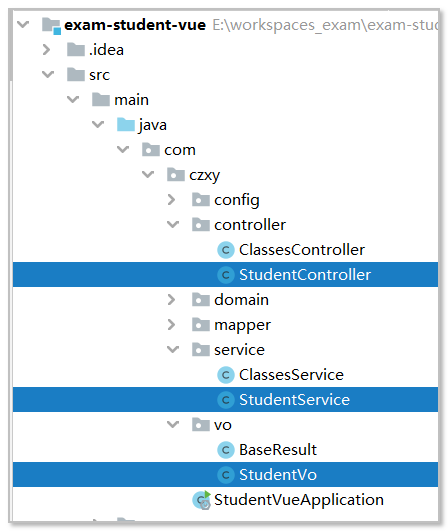The height and width of the screenshot is (531, 448).
Task: Select the BaseResult file name
Action: point(278,450)
